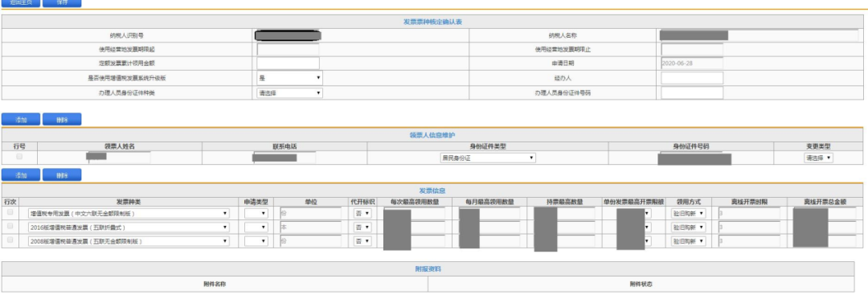Open 发票种类 dropdown showing 2016版增值税普通发票

pyautogui.click(x=129, y=227)
